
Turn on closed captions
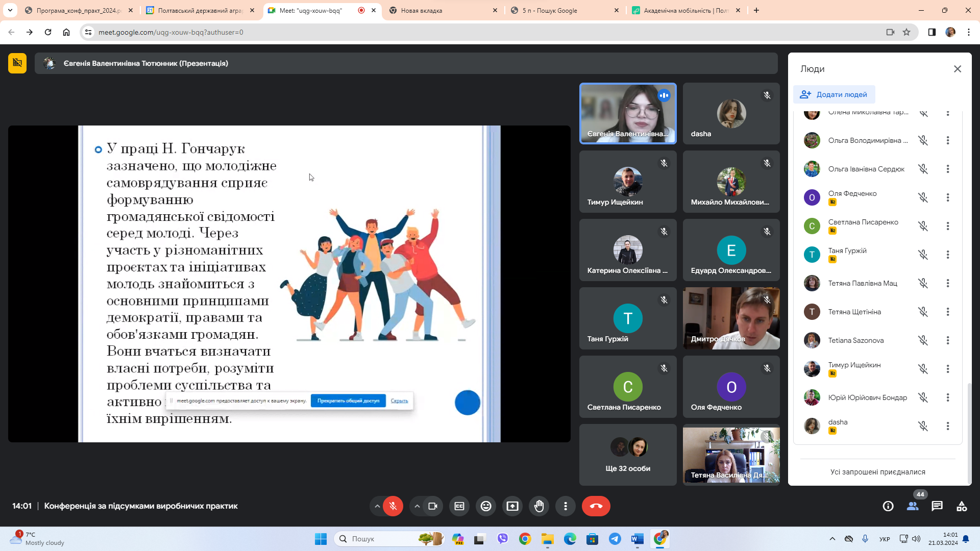click(459, 506)
